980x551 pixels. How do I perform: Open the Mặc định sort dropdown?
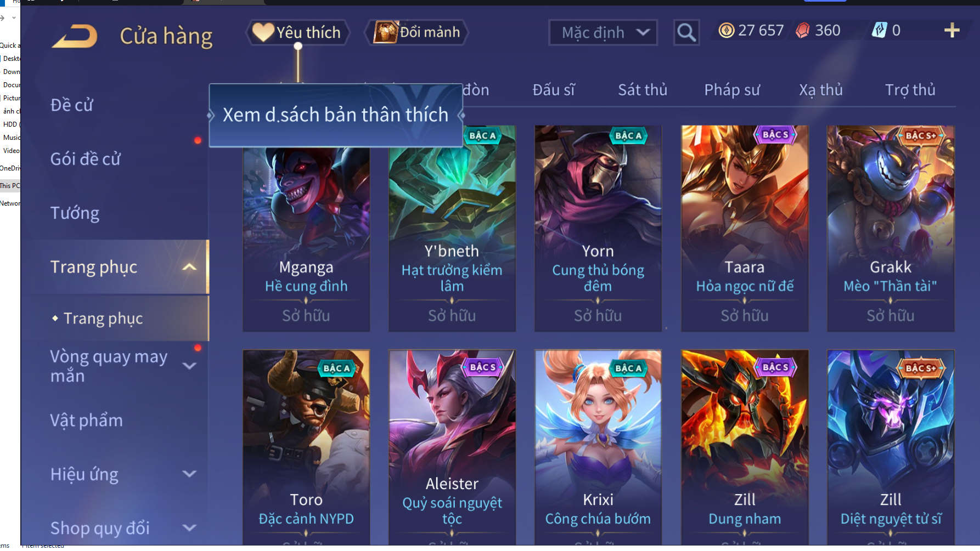(x=602, y=33)
